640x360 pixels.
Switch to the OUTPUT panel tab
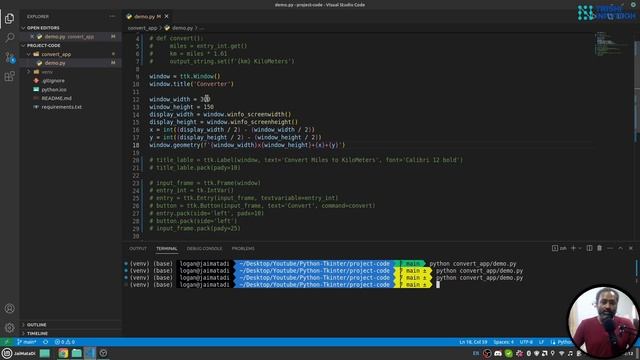click(138, 249)
